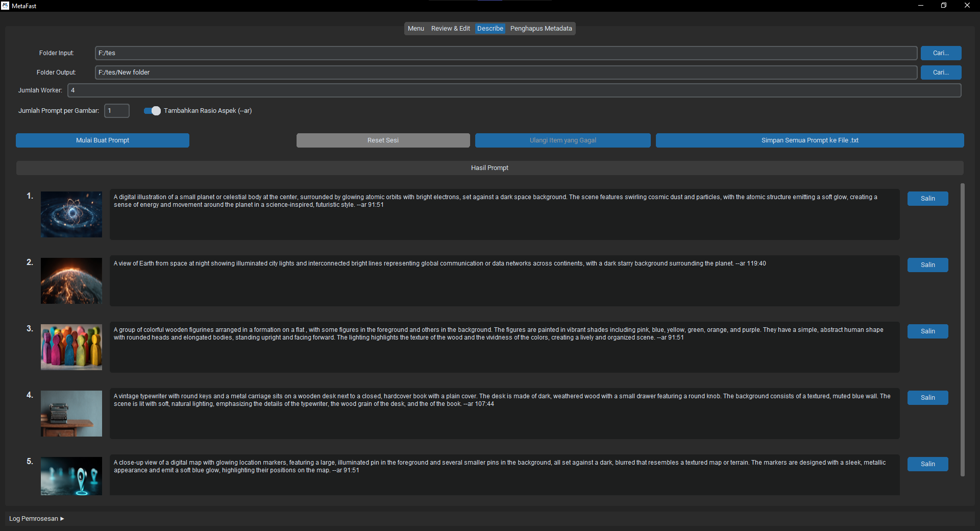This screenshot has height=531, width=980.
Task: Select the digital map pins thumbnail
Action: (x=71, y=476)
